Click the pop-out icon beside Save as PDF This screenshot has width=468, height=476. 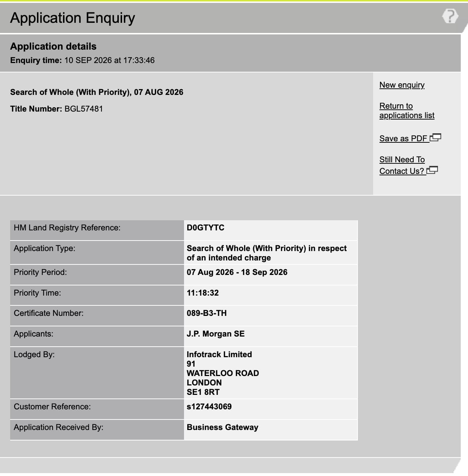click(x=435, y=138)
